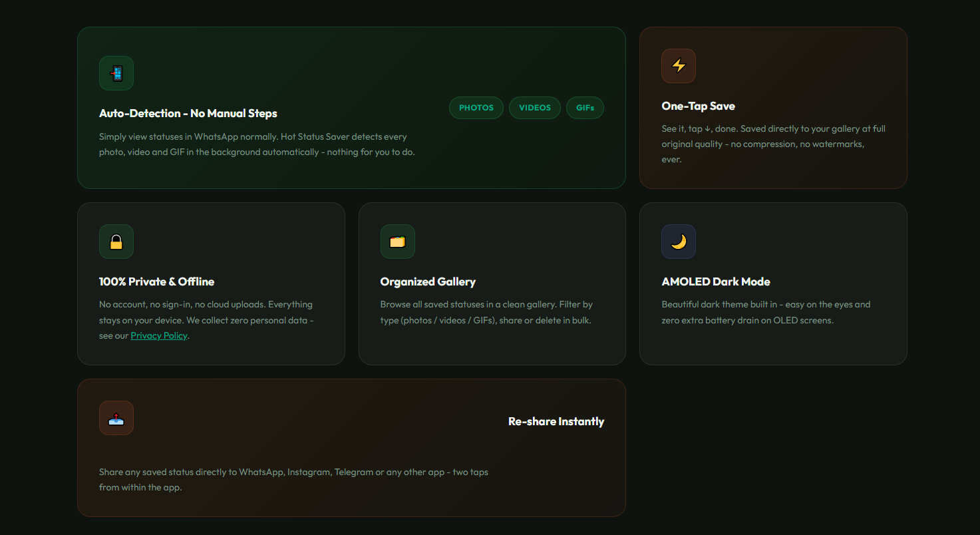The image size is (980, 535).
Task: Click the folder icon above Organized Gallery
Action: (x=397, y=242)
